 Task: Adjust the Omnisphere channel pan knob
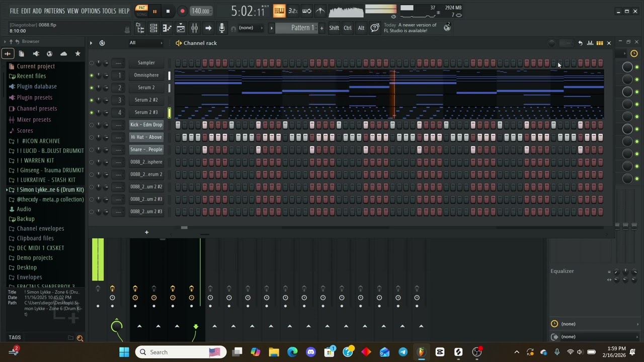[x=99, y=75]
